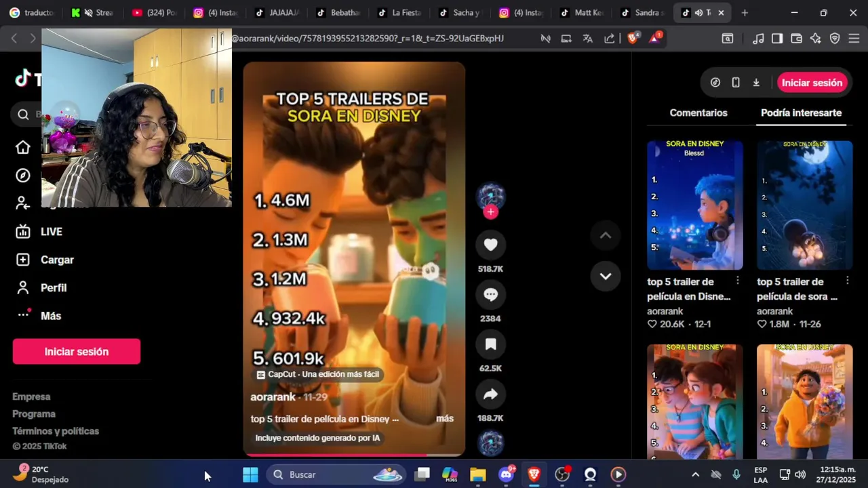Open the couple with laptop video thumbnail
This screenshot has width=868, height=488.
(x=694, y=402)
